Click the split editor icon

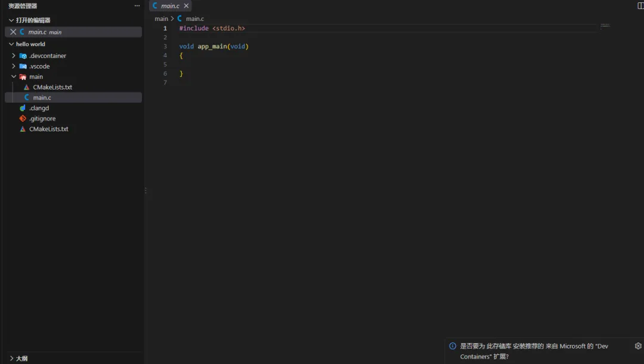(640, 6)
